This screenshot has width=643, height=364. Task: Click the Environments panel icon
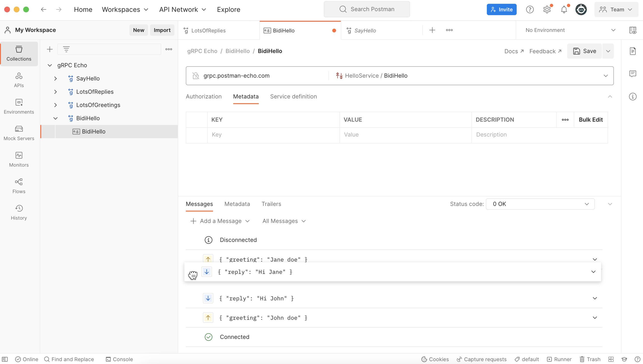click(x=19, y=106)
